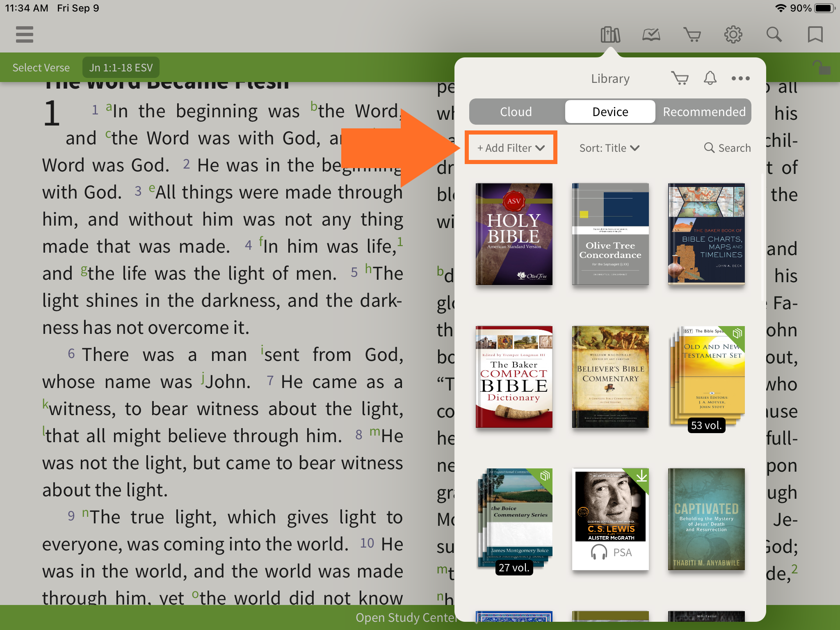Switch to the Cloud tab

[516, 112]
